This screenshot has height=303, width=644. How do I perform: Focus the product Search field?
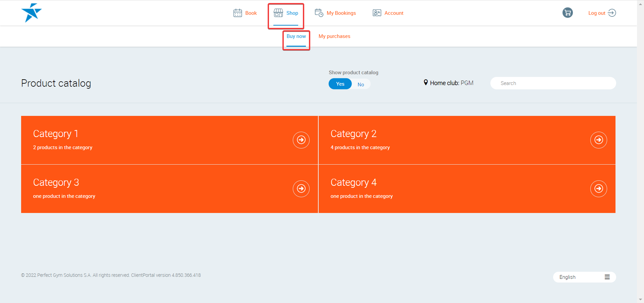point(553,83)
